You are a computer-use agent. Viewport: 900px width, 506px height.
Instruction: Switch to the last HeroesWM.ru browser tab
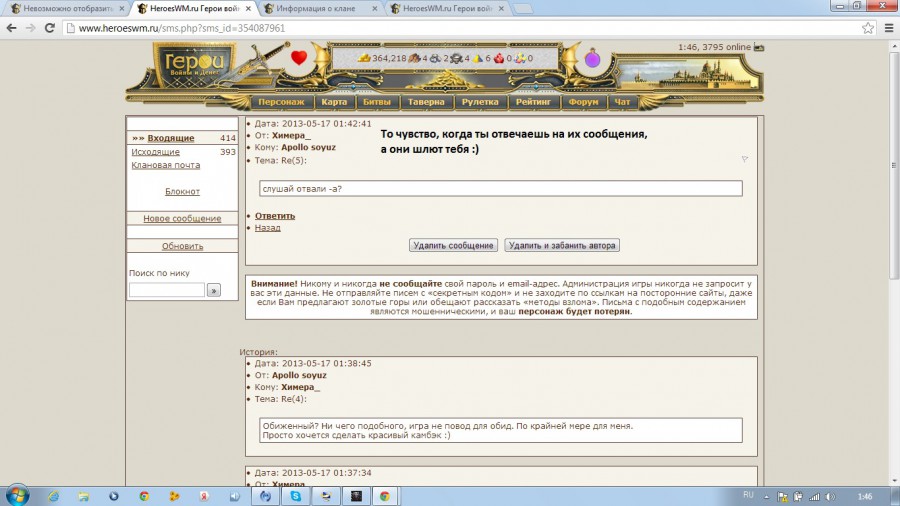(x=447, y=9)
